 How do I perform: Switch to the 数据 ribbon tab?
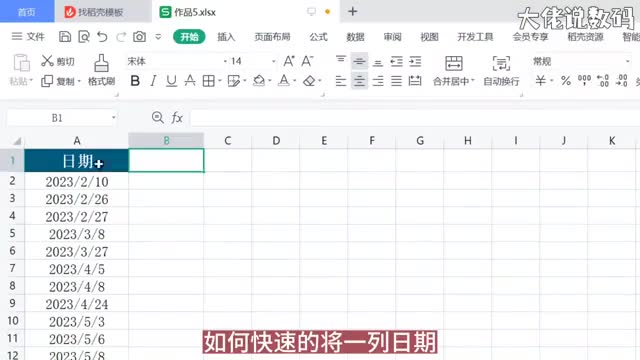pos(355,37)
